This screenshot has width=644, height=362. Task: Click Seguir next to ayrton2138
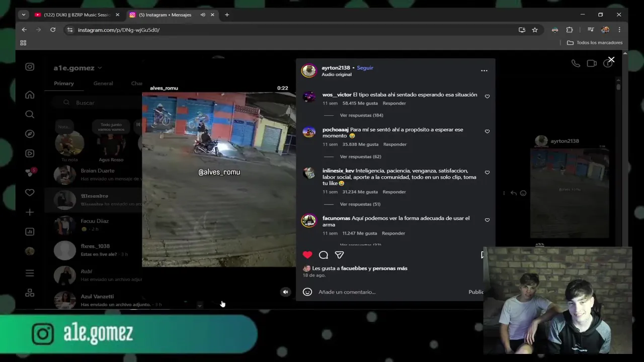365,68
